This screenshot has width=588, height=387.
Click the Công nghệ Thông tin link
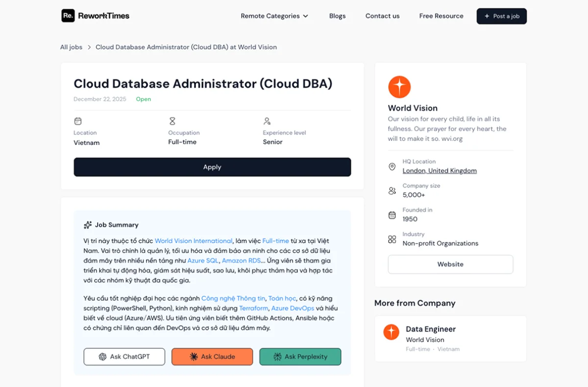click(x=233, y=298)
